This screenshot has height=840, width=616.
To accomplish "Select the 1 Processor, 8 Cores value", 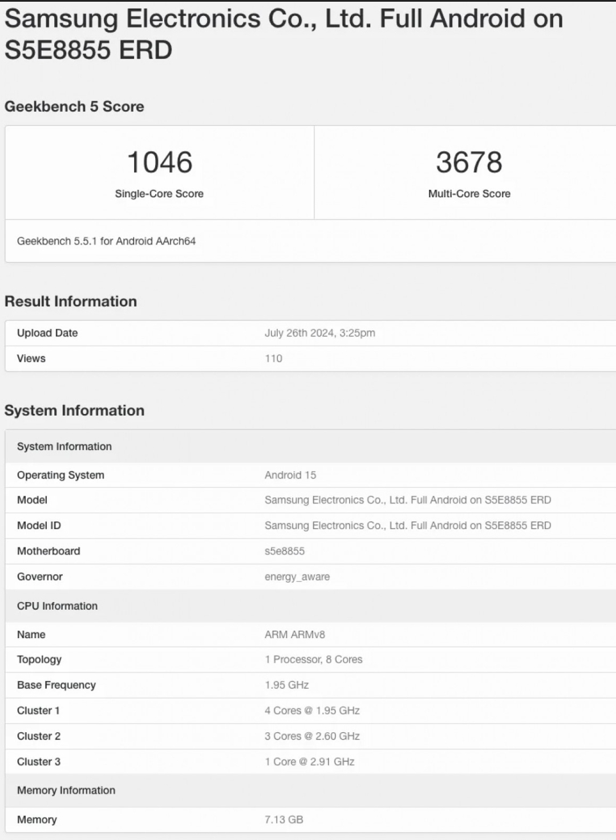I will [x=314, y=660].
